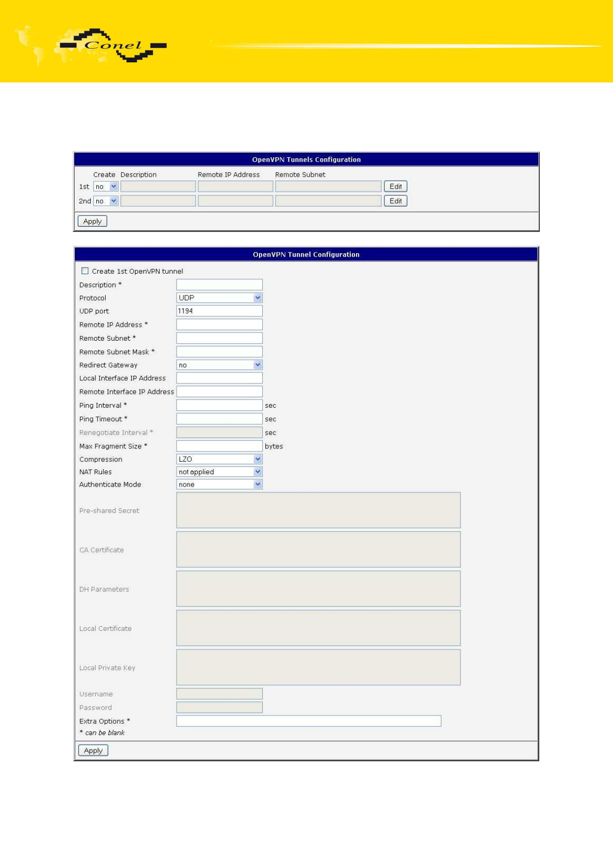Image resolution: width=613 pixels, height=868 pixels.
Task: Open the Compression dropdown showing LZO
Action: pyautogui.click(x=219, y=459)
